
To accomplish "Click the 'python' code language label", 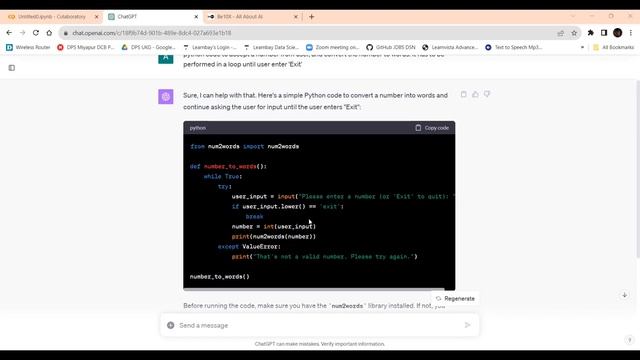I will point(198,128).
